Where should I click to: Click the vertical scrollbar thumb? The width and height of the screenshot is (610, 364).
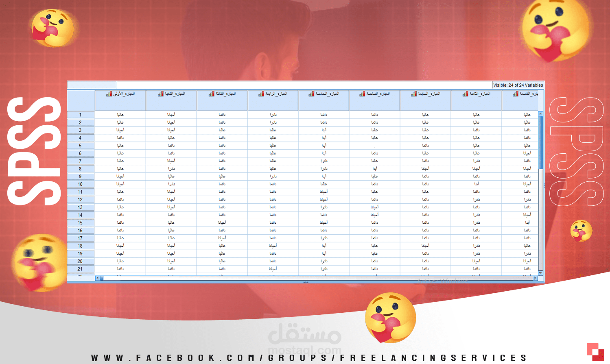[540, 142]
